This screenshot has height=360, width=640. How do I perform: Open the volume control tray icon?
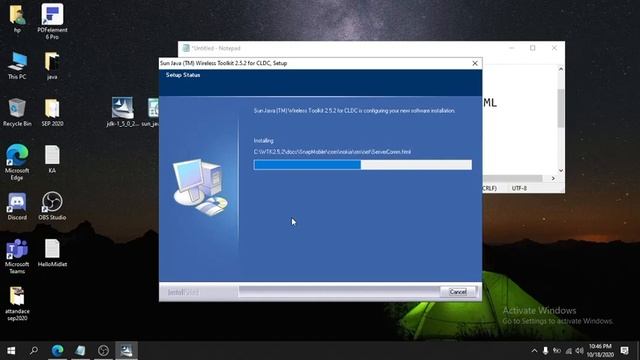point(580,351)
